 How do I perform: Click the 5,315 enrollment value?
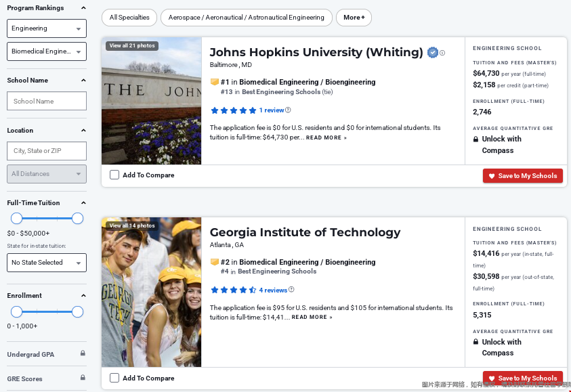point(482,315)
